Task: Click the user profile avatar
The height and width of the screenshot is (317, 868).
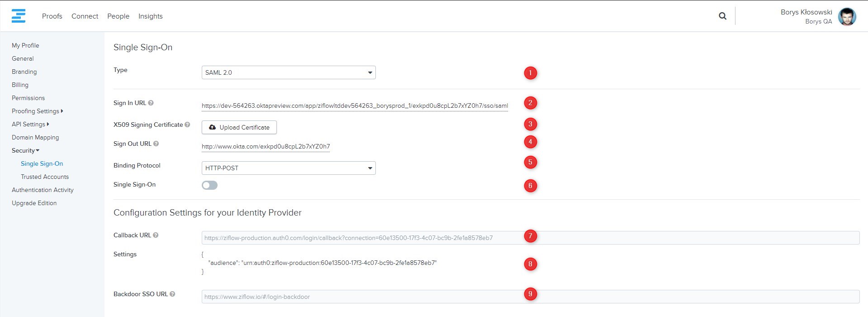Action: click(847, 17)
